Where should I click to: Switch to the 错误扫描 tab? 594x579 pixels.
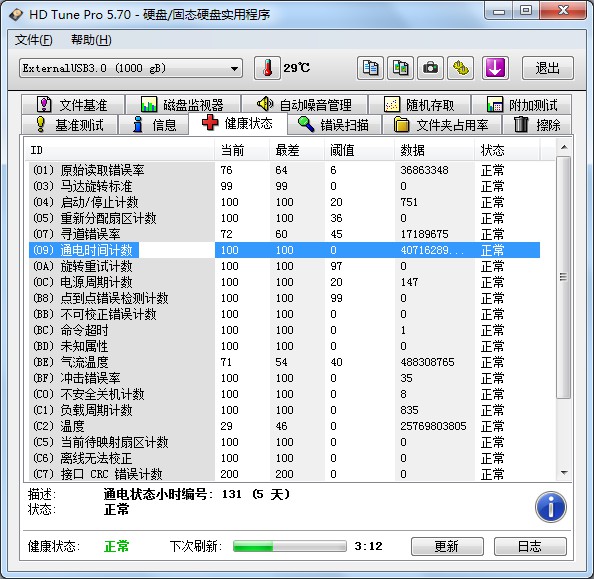coord(334,125)
